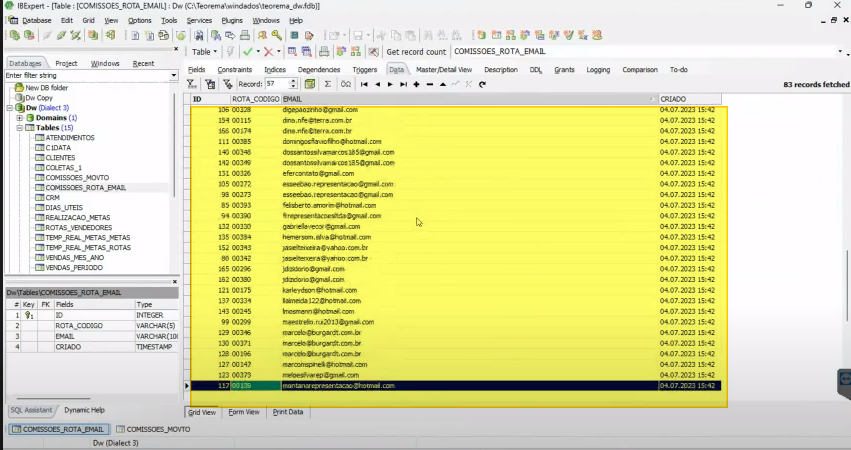
Task: Collapse the Dw (Dialect 3) database node
Action: coord(9,107)
